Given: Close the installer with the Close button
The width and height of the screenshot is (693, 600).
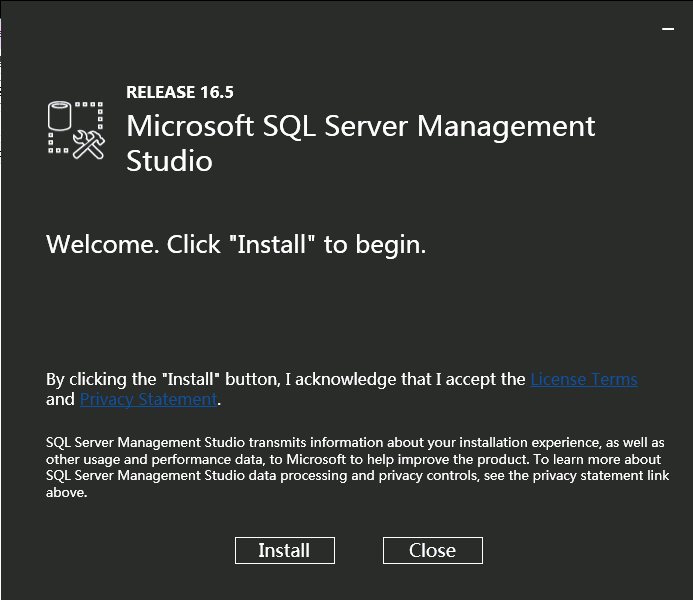Looking at the screenshot, I should click(x=433, y=550).
